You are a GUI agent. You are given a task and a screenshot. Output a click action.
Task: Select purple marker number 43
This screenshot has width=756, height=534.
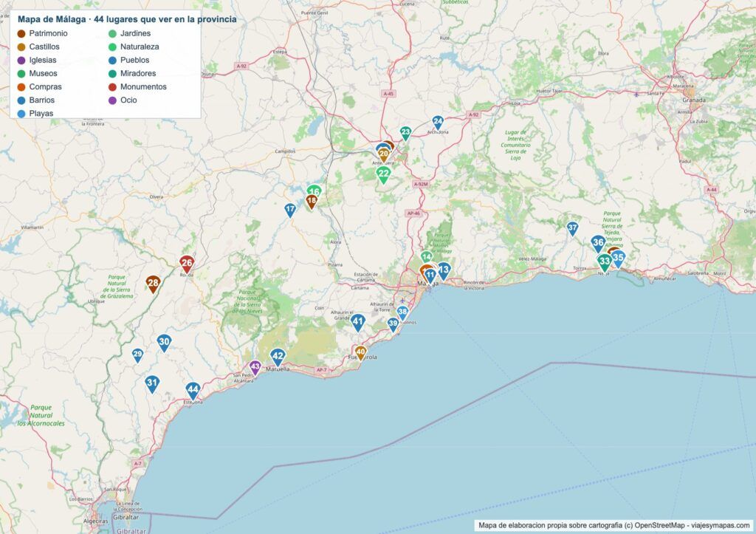click(255, 368)
